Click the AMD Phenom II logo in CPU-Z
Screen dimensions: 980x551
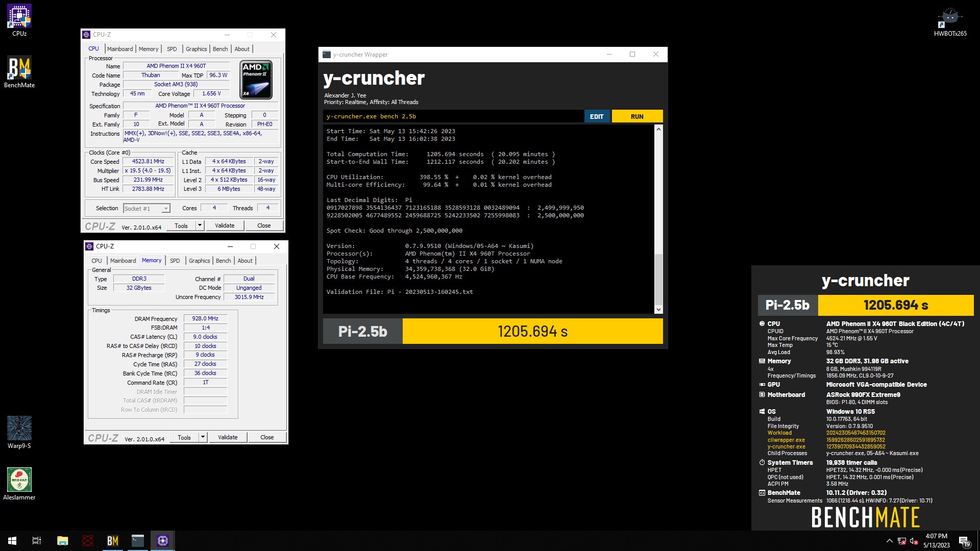click(x=256, y=80)
